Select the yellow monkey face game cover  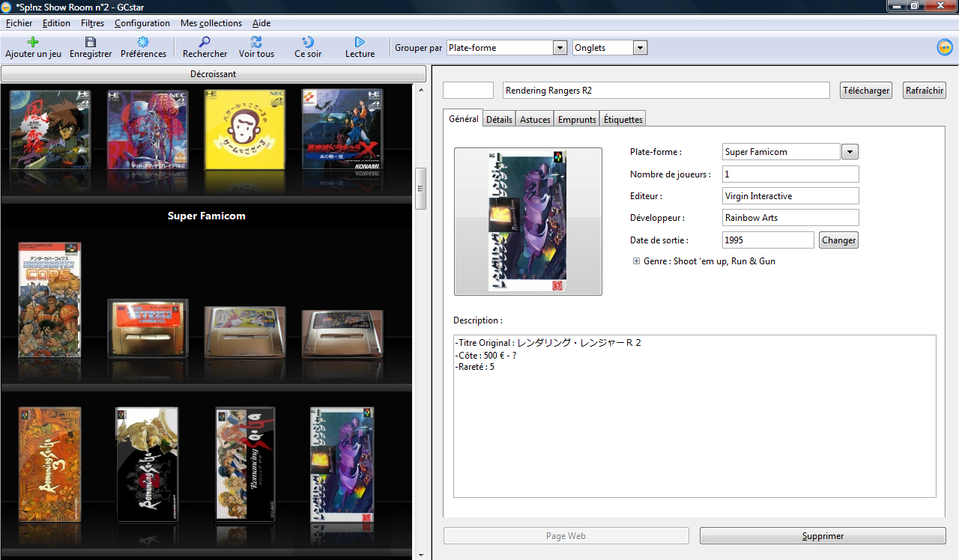(245, 130)
